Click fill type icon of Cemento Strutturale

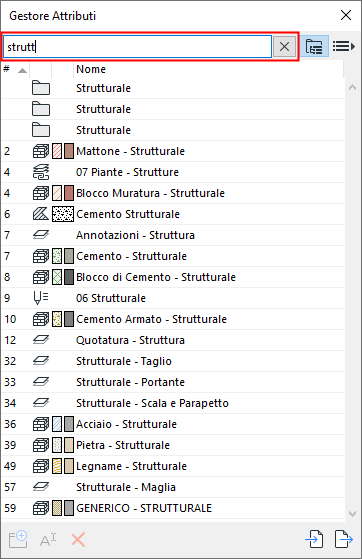(41, 214)
